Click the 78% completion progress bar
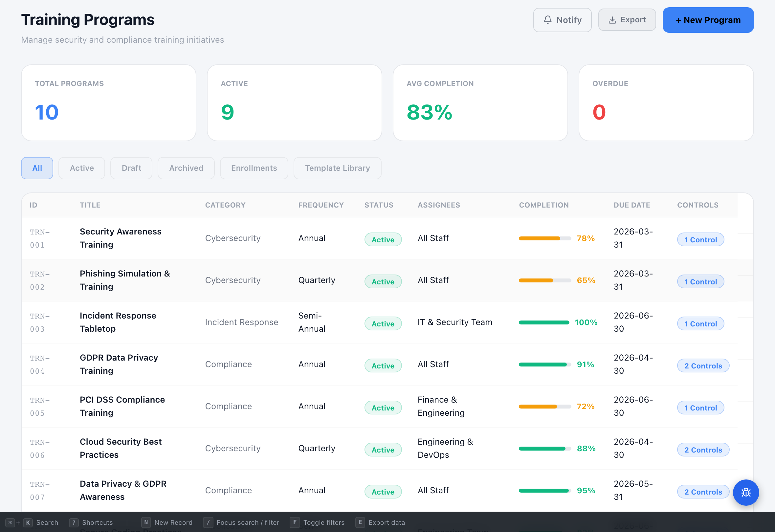 [x=544, y=238]
